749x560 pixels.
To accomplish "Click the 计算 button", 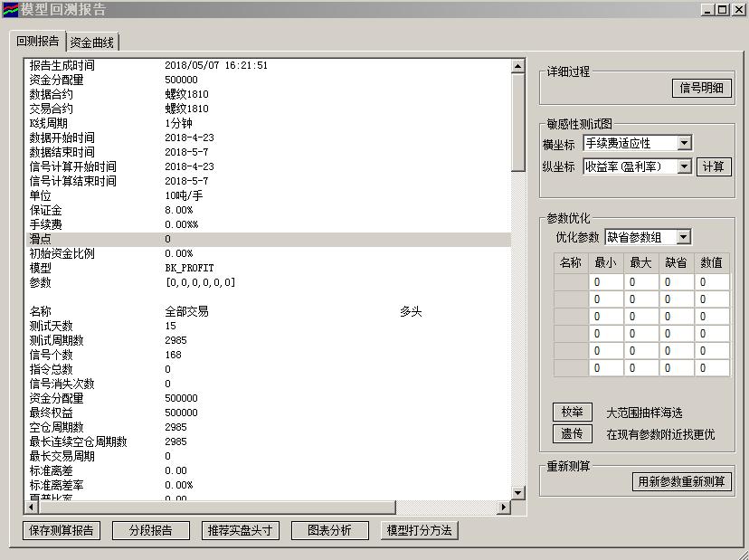I will point(713,167).
